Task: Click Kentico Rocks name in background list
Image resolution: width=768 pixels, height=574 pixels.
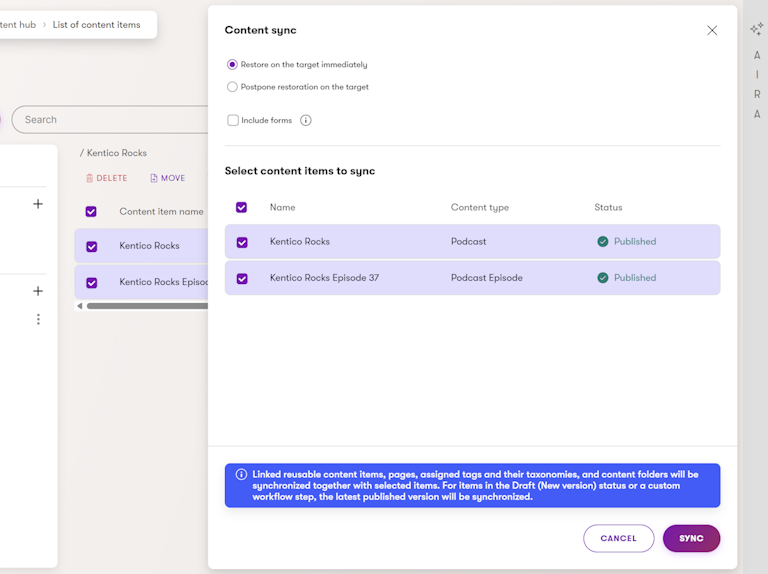Action: pos(149,245)
